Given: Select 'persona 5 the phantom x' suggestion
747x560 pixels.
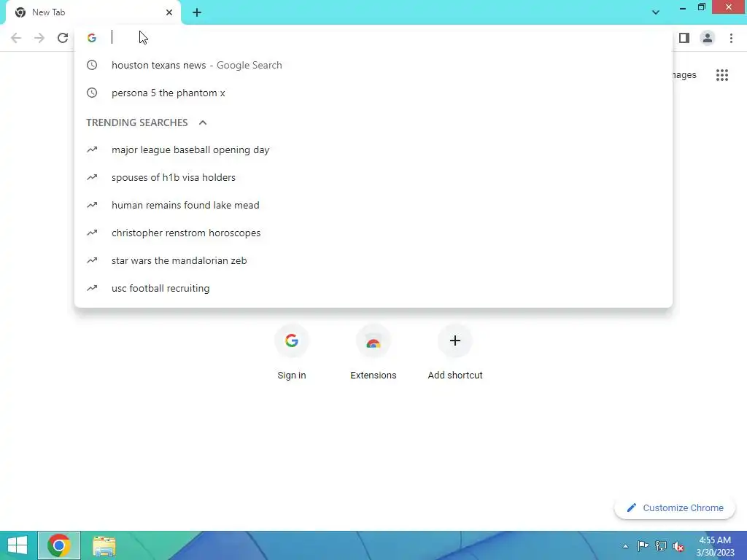Looking at the screenshot, I should point(373,93).
